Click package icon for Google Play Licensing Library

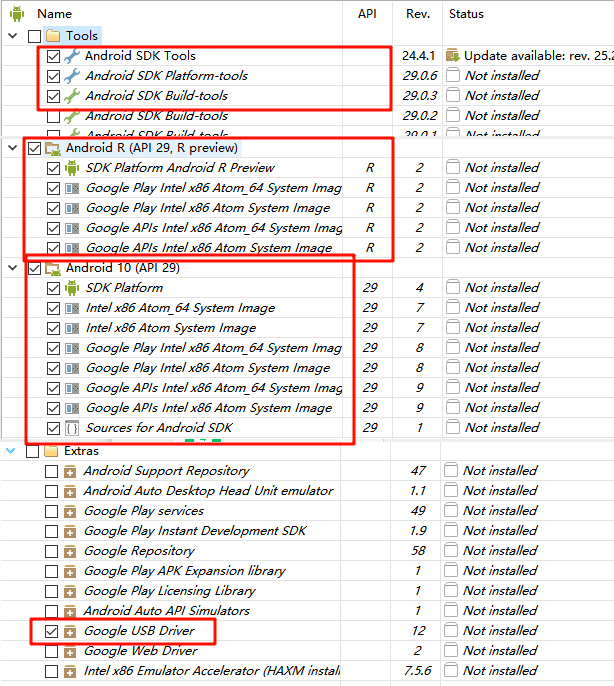pyautogui.click(x=70, y=591)
